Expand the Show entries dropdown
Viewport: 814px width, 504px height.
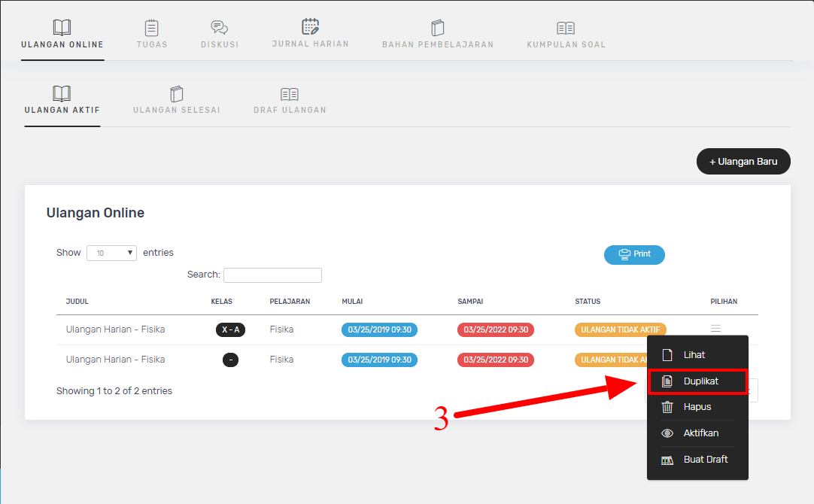point(111,253)
